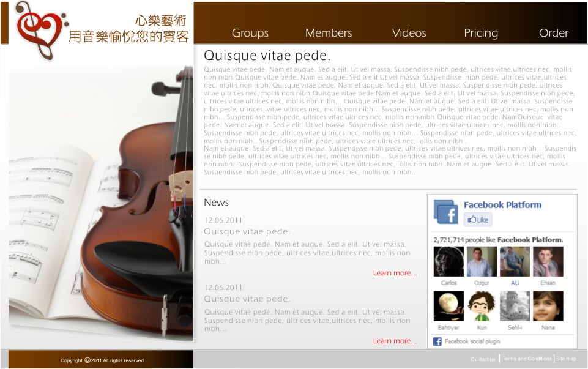The width and height of the screenshot is (588, 369).
Task: Click the heart-shaped treble clef logo
Action: 41,30
